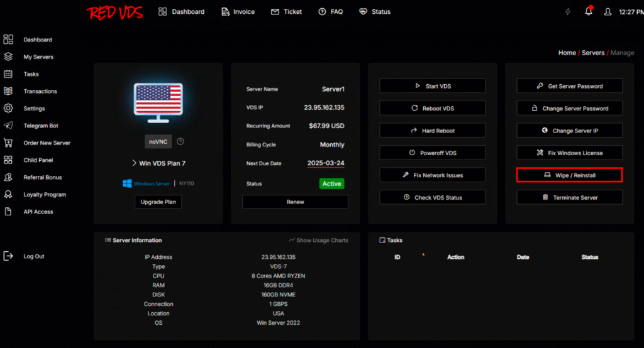Click the US flag monitor image

158,102
